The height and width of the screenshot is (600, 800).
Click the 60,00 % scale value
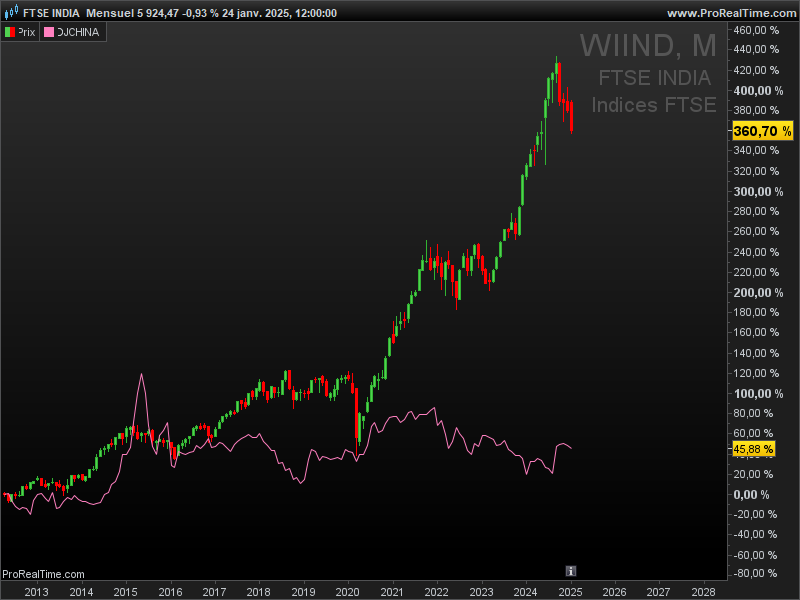coord(753,433)
